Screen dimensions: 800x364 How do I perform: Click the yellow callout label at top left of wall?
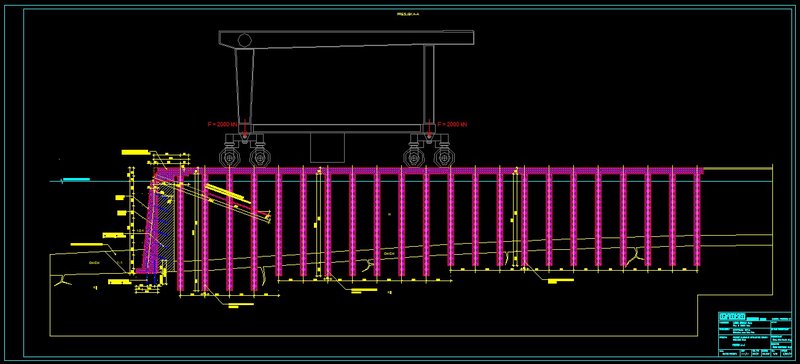(135, 152)
